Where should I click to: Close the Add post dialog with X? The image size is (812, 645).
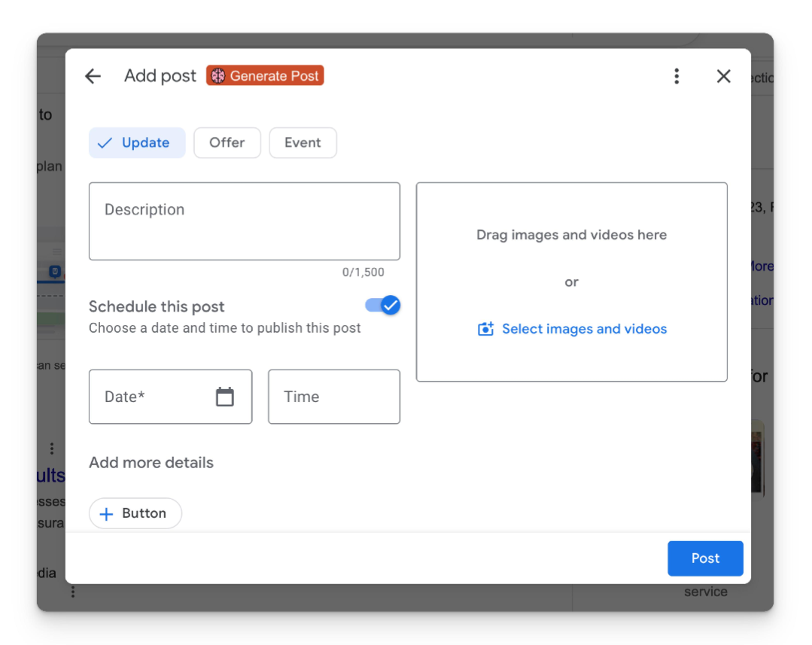pos(723,76)
